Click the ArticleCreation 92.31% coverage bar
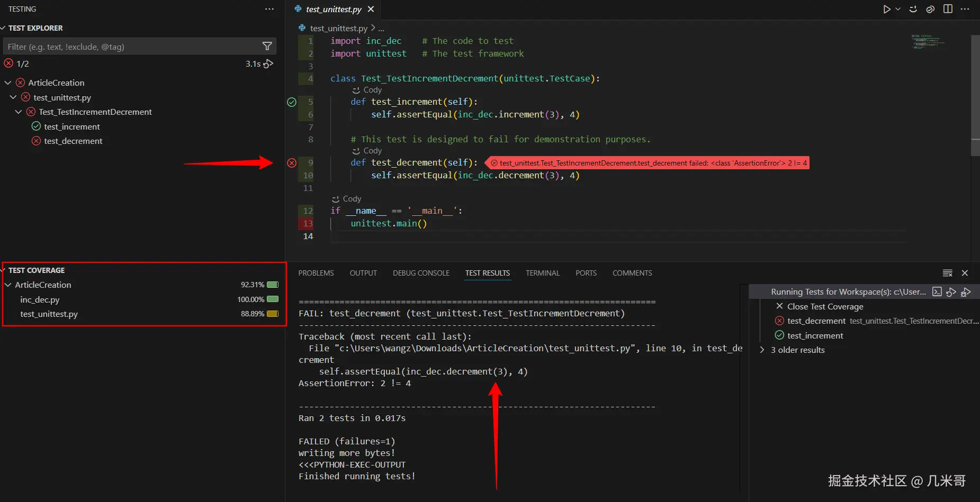Viewport: 980px width, 502px height. (x=273, y=285)
